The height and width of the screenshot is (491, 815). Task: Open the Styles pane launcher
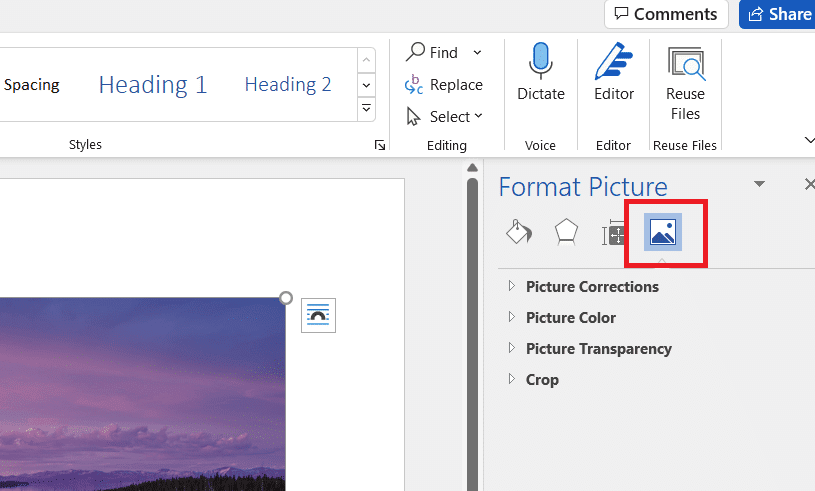tap(380, 146)
